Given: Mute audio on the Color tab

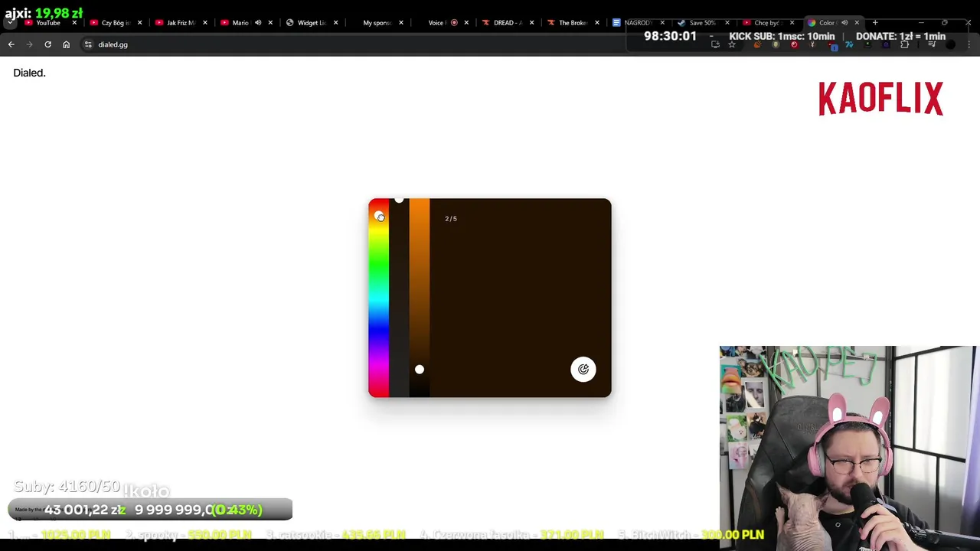Looking at the screenshot, I should (x=844, y=23).
